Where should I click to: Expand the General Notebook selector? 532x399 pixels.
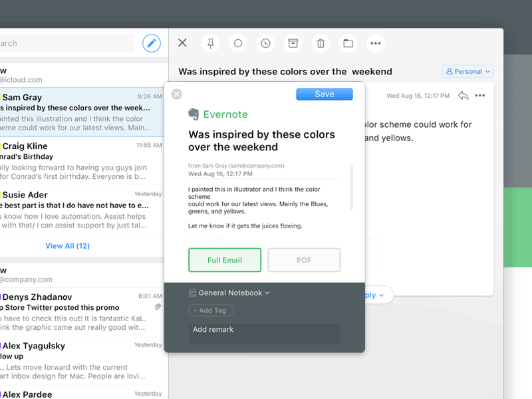pyautogui.click(x=229, y=293)
